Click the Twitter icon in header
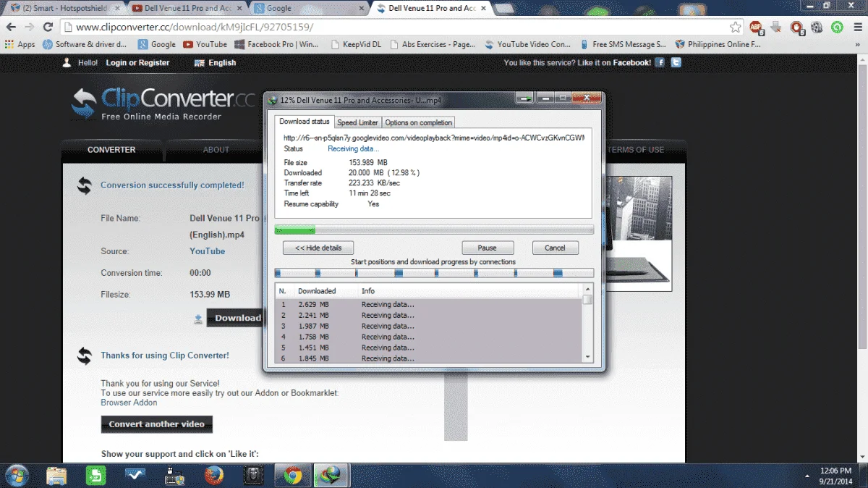 [676, 63]
